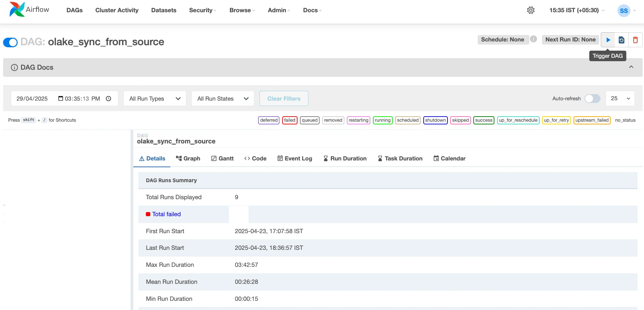644x310 pixels.
Task: Open the settings gear icon
Action: coord(530,10)
